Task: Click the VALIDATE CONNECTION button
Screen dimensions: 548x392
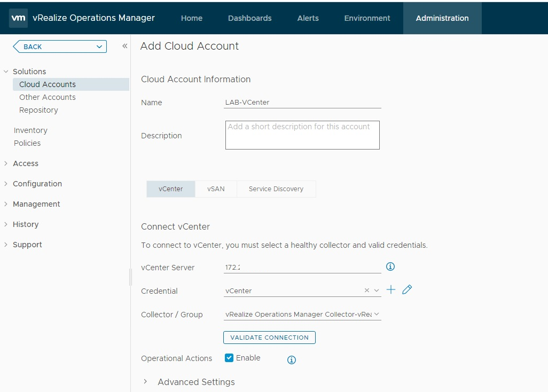Action: pyautogui.click(x=269, y=338)
